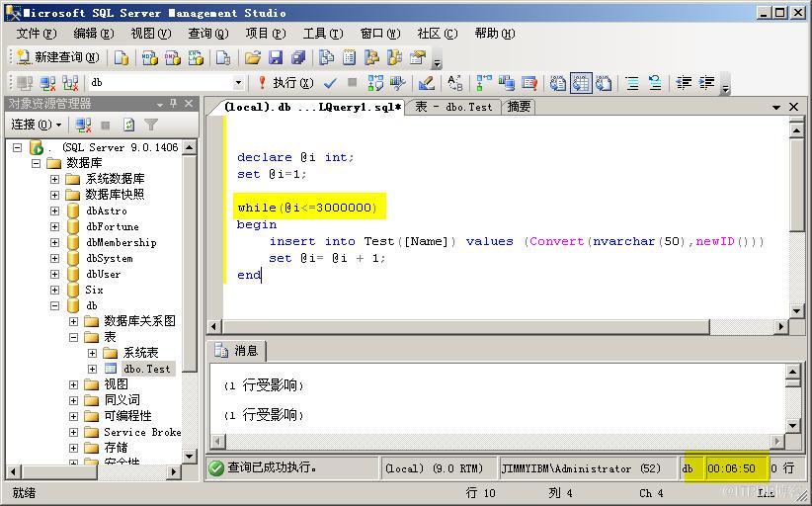Open the Registered Servers toolbar icon
The height and width of the screenshot is (506, 812).
[x=326, y=57]
